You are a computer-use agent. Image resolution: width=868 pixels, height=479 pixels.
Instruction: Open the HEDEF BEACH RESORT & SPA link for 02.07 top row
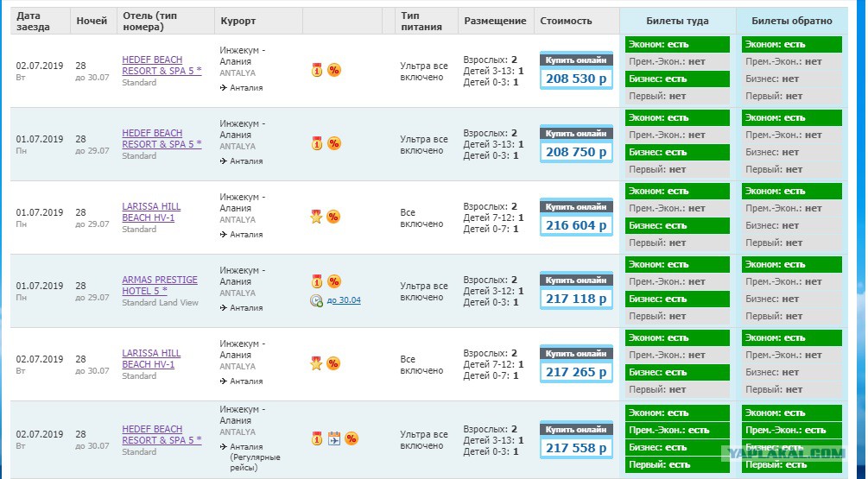click(162, 66)
